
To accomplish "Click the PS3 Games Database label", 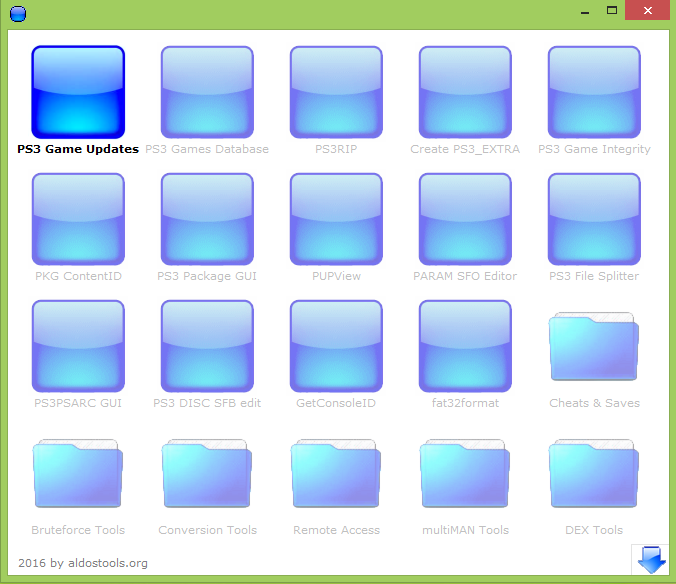I will coord(207,149).
